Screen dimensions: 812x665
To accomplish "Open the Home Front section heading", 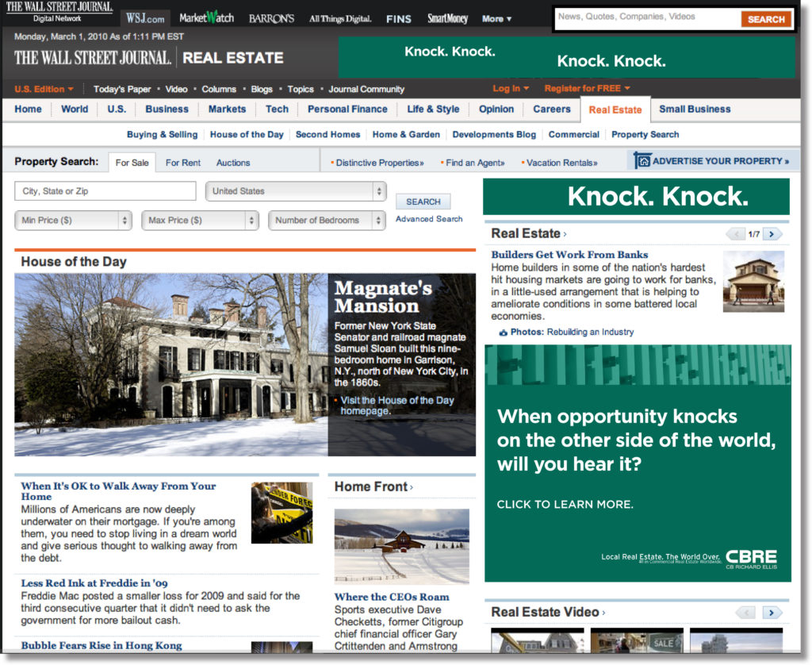I will coord(373,486).
